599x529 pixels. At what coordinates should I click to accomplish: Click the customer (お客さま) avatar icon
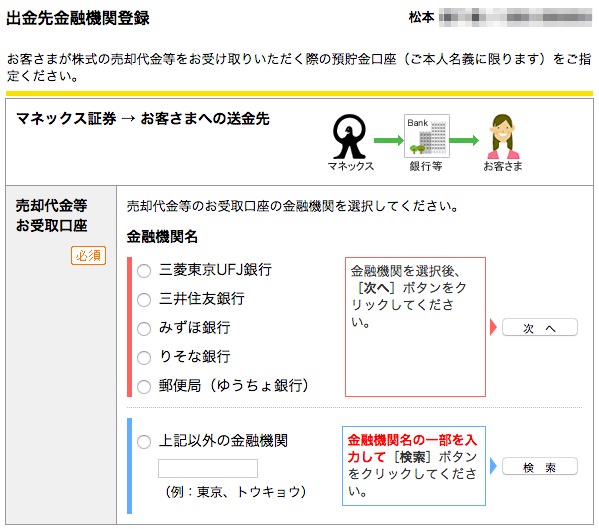pos(503,137)
